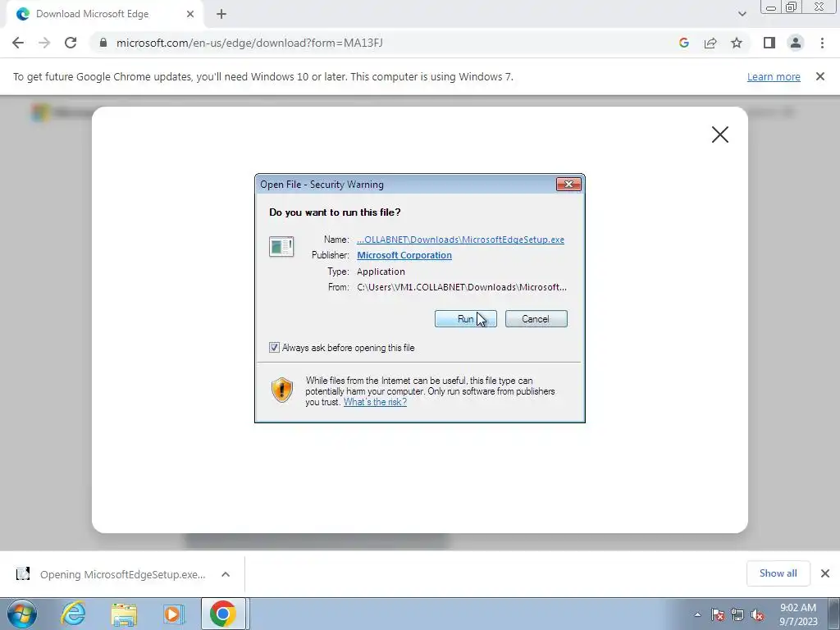Click Learn more in the Windows 7 infobar
This screenshot has height=630, width=840.
tap(774, 76)
